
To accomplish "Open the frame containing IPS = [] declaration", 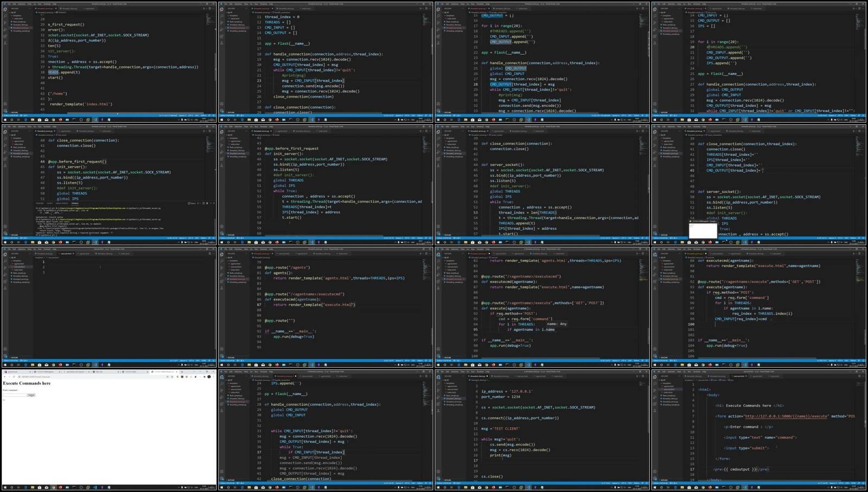I will [759, 62].
